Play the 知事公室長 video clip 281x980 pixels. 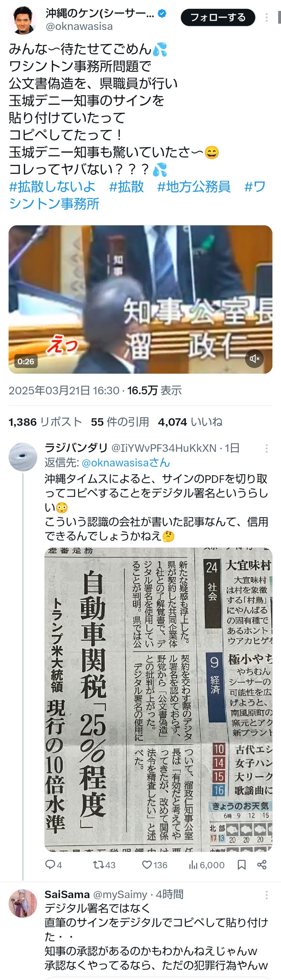click(140, 299)
